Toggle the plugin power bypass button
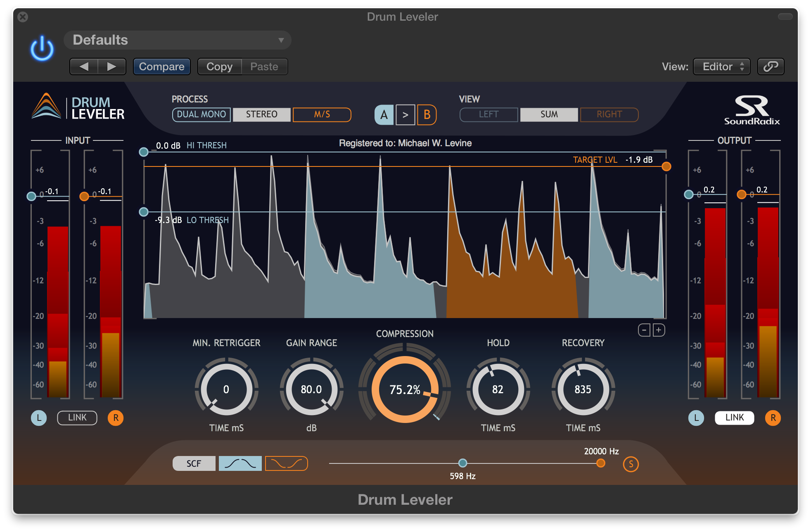This screenshot has height=532, width=811. point(42,49)
